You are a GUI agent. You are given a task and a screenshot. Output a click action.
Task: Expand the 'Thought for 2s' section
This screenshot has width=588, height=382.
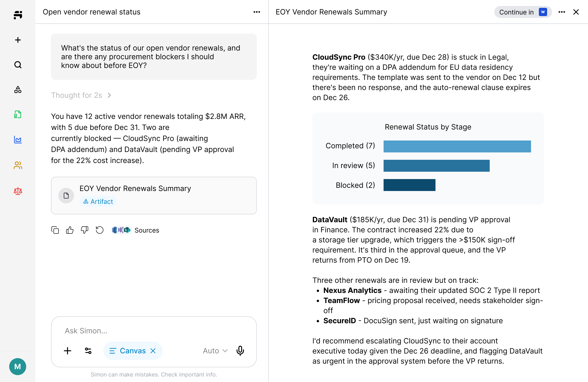[81, 95]
